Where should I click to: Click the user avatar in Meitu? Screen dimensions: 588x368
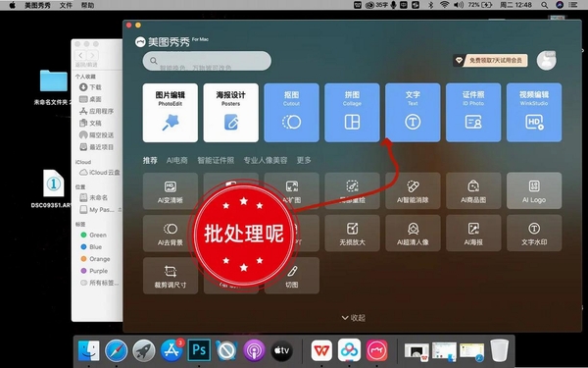tap(547, 61)
